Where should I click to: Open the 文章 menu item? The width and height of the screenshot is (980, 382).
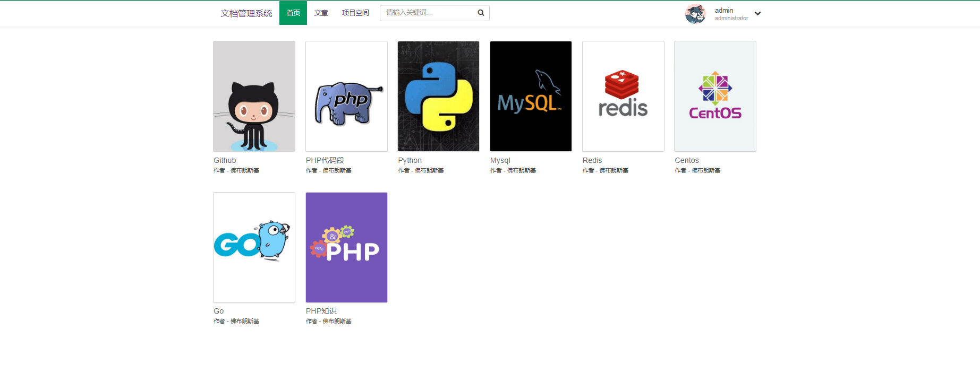(x=321, y=13)
